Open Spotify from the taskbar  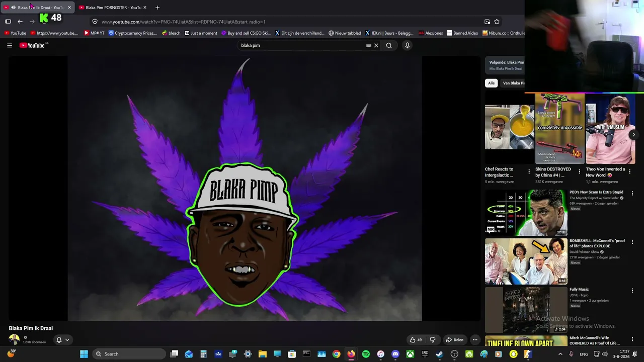coord(366,354)
